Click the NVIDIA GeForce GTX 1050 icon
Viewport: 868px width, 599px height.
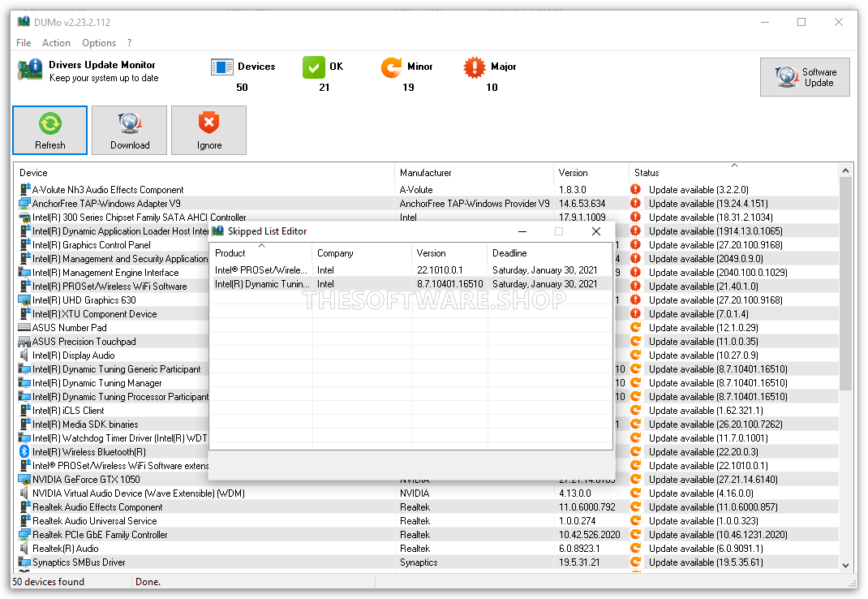pyautogui.click(x=24, y=480)
